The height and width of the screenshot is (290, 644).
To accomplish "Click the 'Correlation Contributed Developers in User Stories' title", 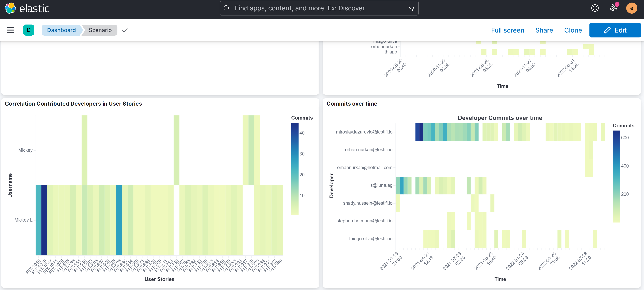I will click(x=73, y=104).
